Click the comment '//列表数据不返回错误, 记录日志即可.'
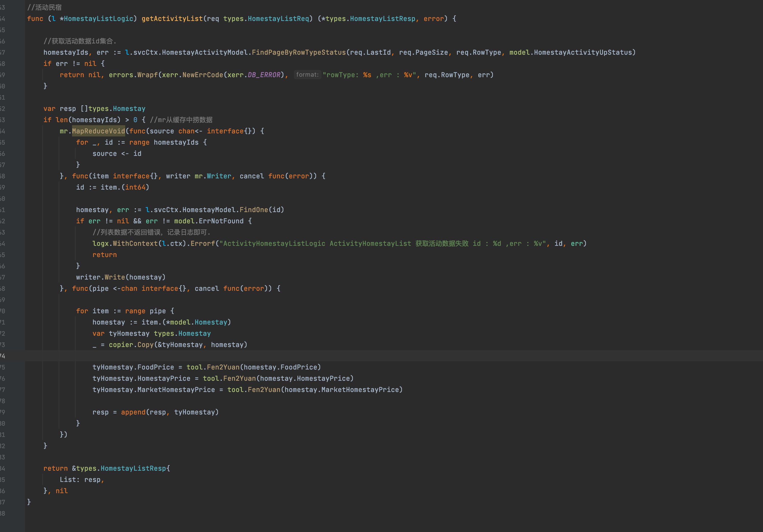This screenshot has height=532, width=763. coord(152,232)
